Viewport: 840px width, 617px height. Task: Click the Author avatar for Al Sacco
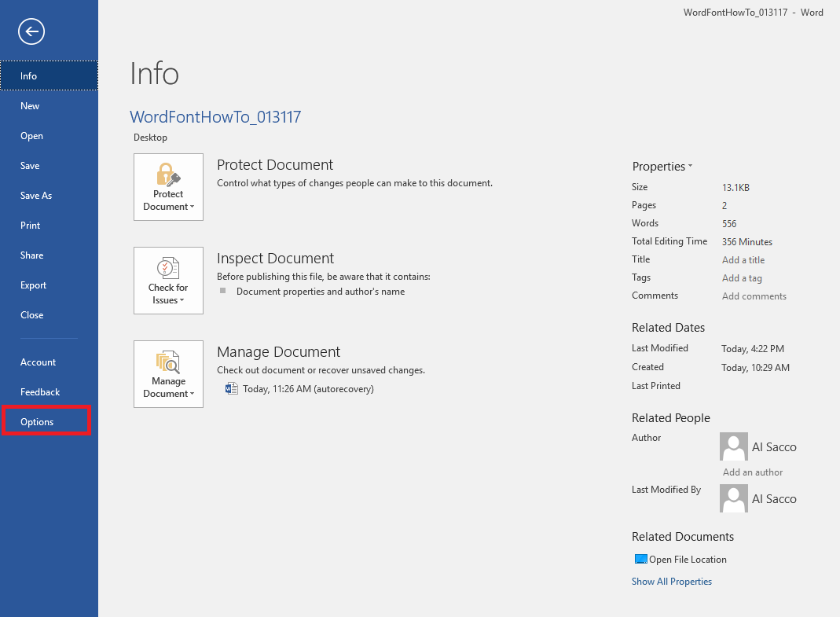click(733, 446)
